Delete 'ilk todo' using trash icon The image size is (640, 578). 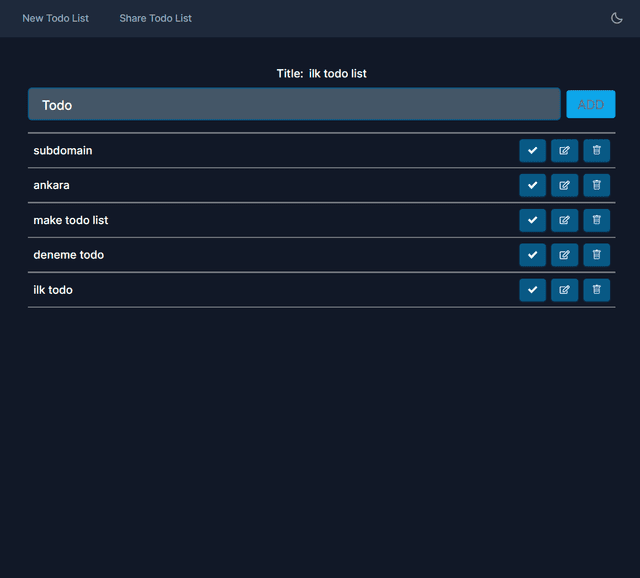click(x=596, y=290)
